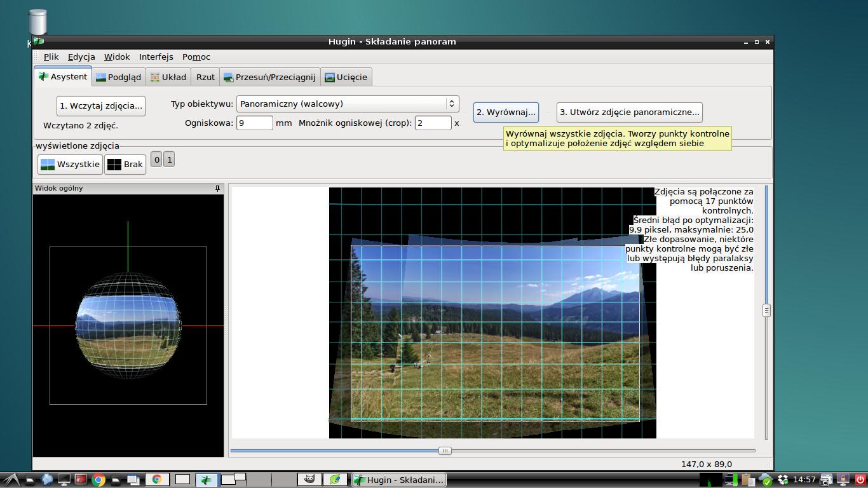868x488 pixels.
Task: Switch to the Przesuń/Przeciągnij tab
Action: coord(269,77)
